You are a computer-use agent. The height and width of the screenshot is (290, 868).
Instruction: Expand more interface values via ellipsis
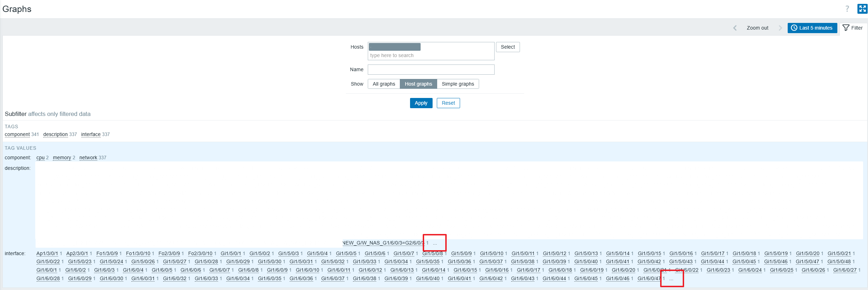coord(671,279)
